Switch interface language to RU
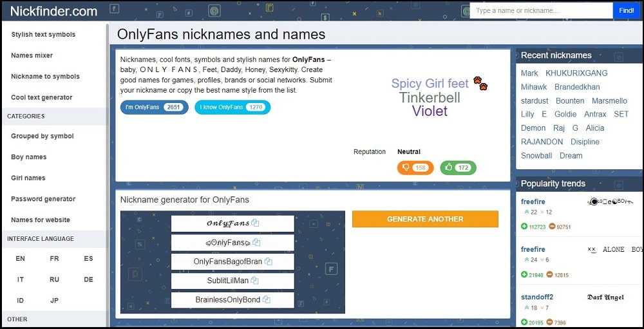The image size is (644, 329). [54, 279]
